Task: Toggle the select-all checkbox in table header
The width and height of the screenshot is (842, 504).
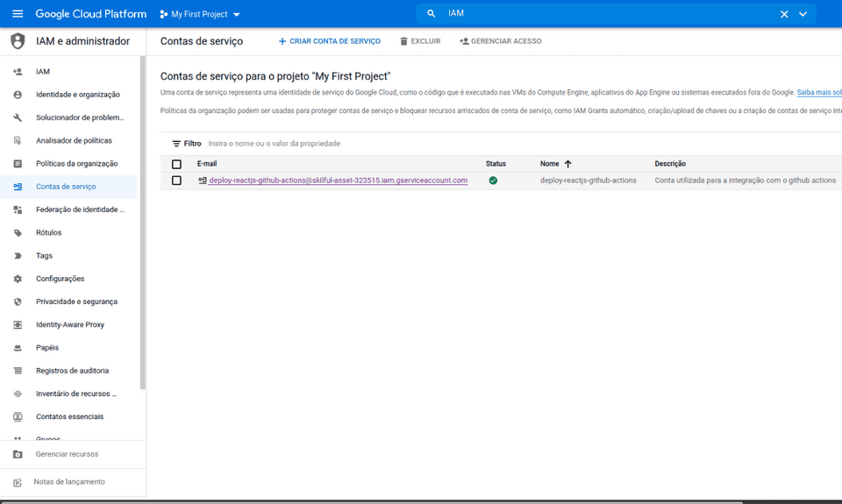Action: 176,164
